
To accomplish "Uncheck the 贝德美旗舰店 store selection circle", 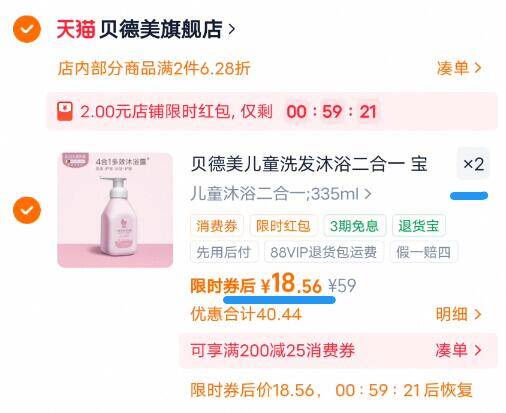I will click(x=27, y=29).
